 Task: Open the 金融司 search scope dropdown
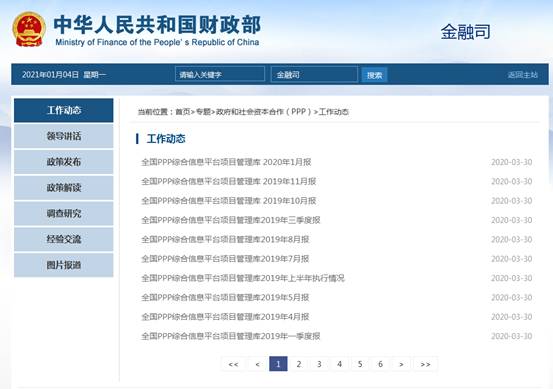314,74
